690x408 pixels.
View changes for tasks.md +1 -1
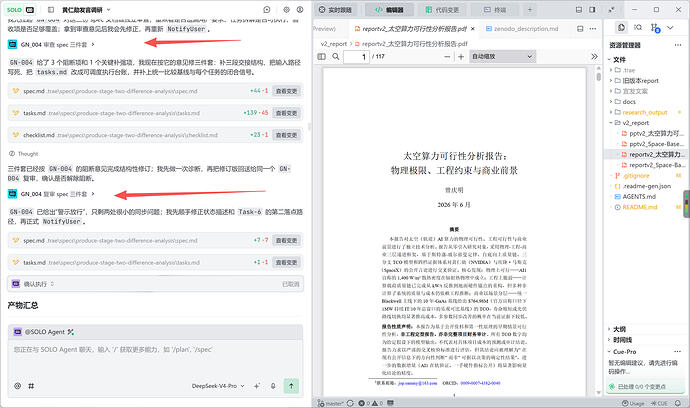point(286,262)
